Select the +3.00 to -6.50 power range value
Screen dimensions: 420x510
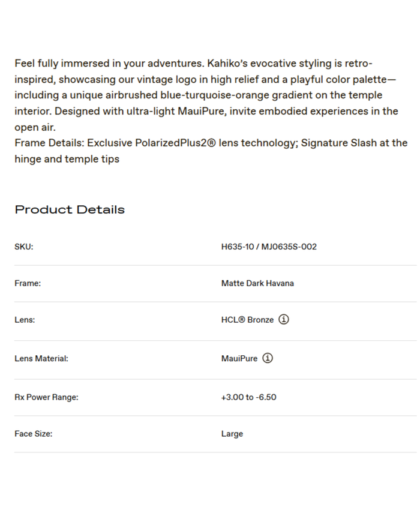248,397
